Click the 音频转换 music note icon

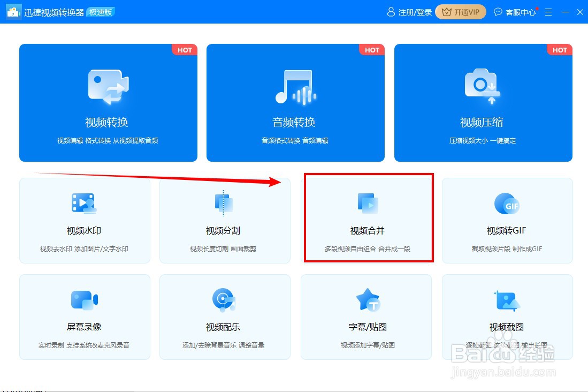click(295, 87)
